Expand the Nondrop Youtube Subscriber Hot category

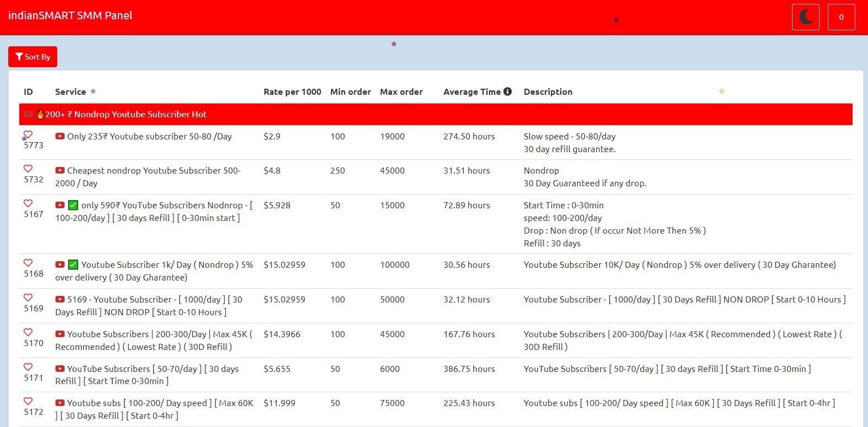[x=126, y=115]
